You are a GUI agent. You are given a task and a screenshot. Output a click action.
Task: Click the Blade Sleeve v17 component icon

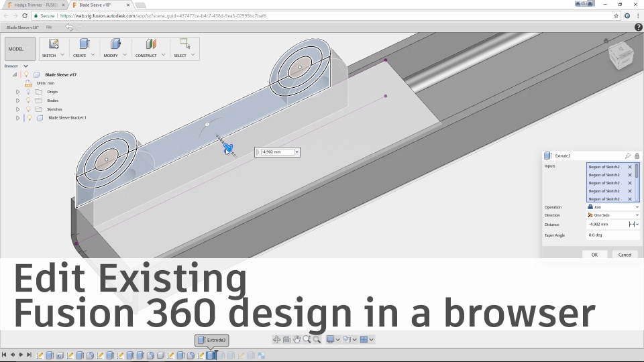36,74
